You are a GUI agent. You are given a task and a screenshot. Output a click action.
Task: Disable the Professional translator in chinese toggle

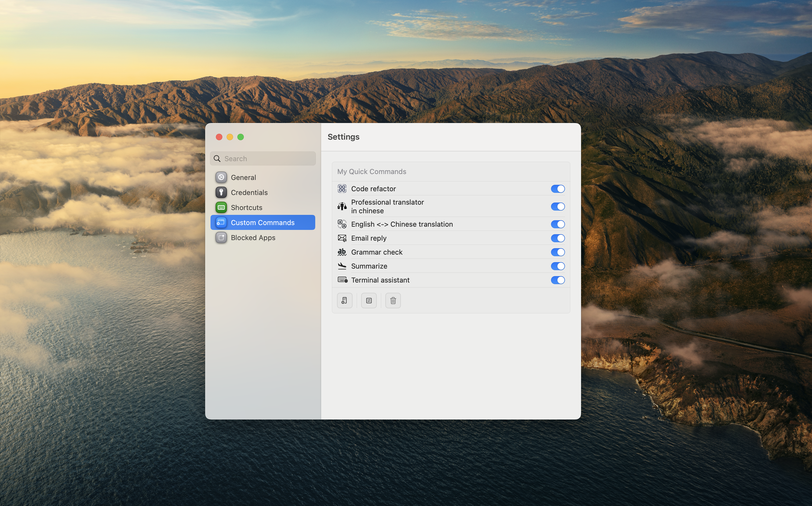[x=557, y=207]
